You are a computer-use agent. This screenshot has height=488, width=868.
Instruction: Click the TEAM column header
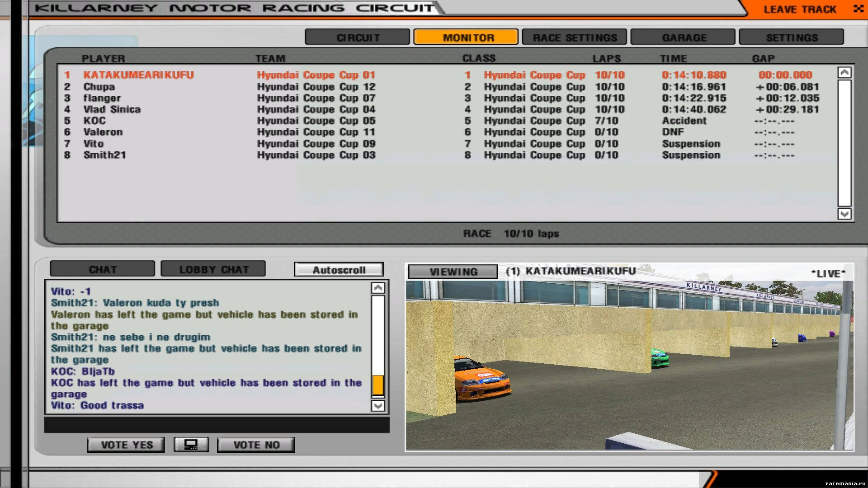(270, 58)
